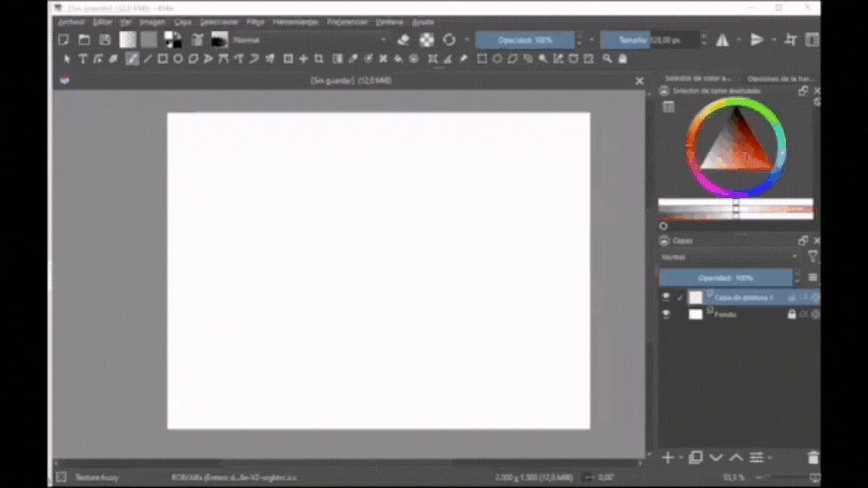Image resolution: width=868 pixels, height=488 pixels.
Task: Open the brush blending mode dropdown in toolbar
Action: pos(309,40)
